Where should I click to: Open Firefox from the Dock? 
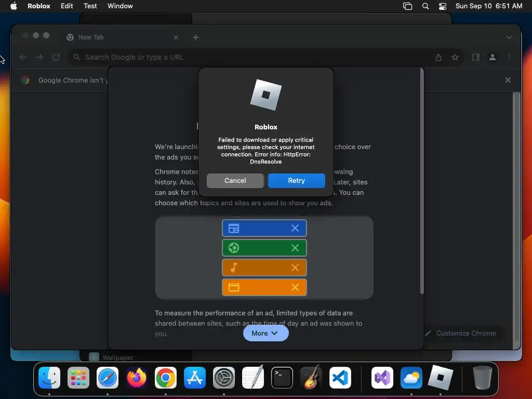137,378
